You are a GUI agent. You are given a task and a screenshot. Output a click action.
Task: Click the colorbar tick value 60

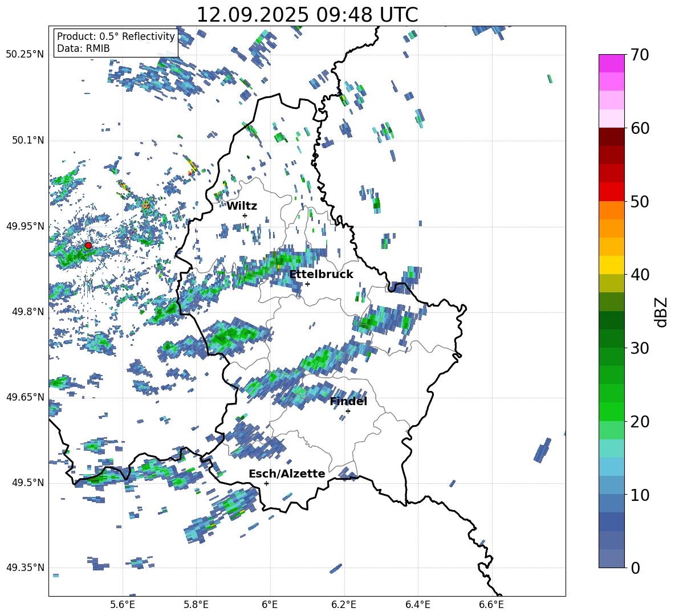click(x=640, y=128)
